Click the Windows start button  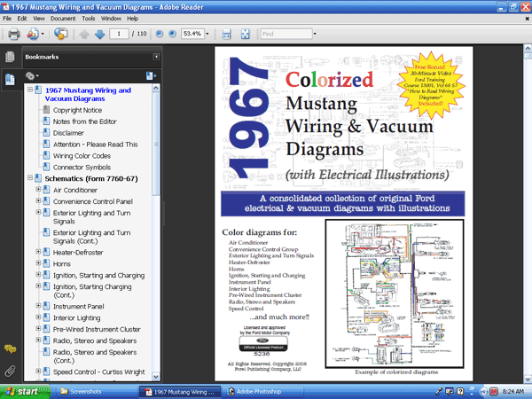point(25,392)
